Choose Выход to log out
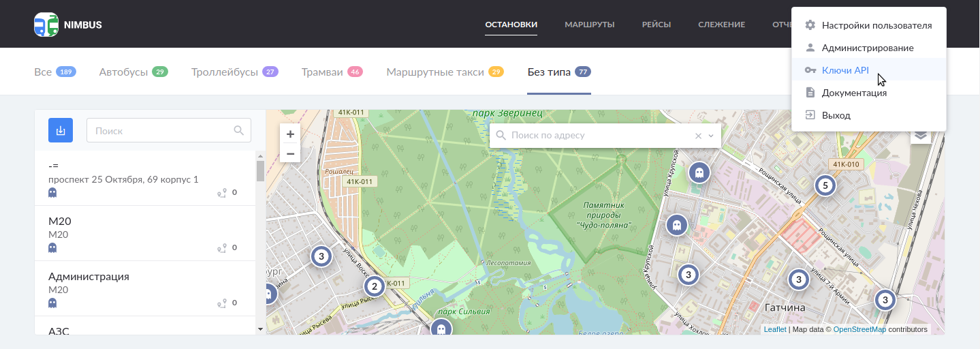Image resolution: width=980 pixels, height=349 pixels. tap(836, 115)
